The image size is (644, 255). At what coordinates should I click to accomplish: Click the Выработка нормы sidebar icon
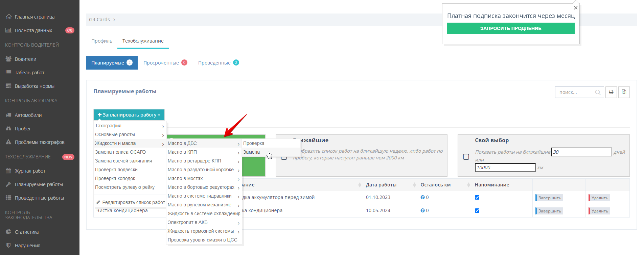(8, 86)
